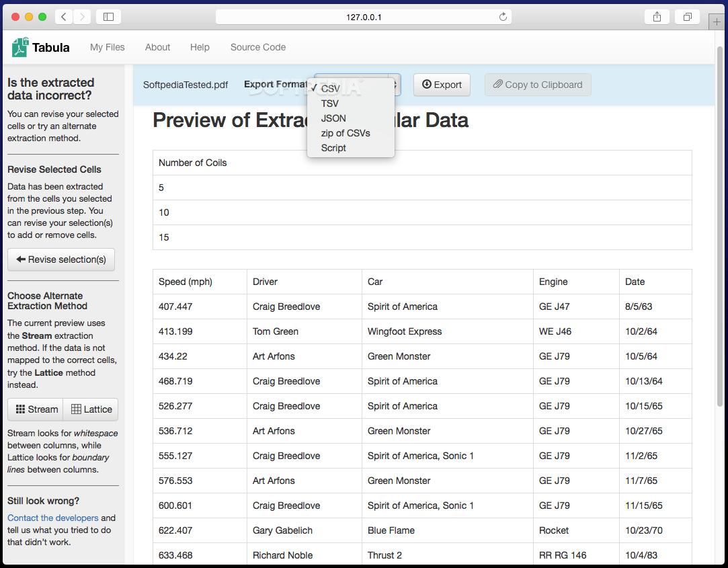Viewport: 728px width, 568px height.
Task: Click the Driver column header
Action: click(x=304, y=282)
